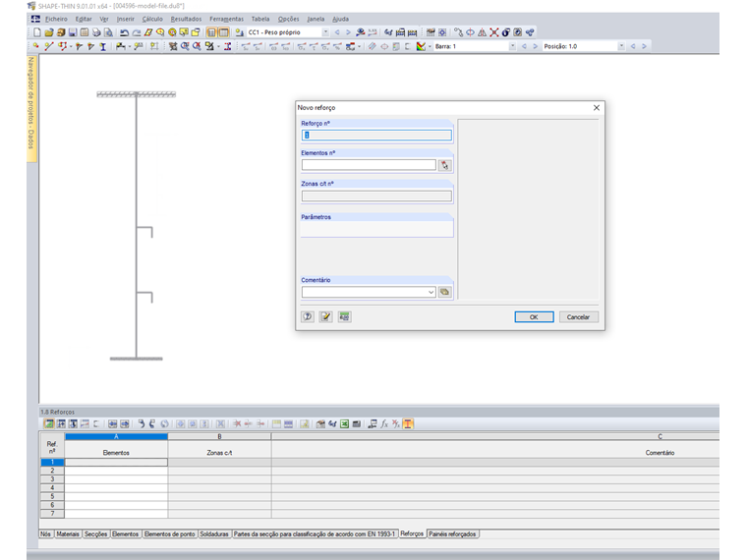Click the help icon in Novo reforço dialog
The height and width of the screenshot is (560, 747).
308,316
